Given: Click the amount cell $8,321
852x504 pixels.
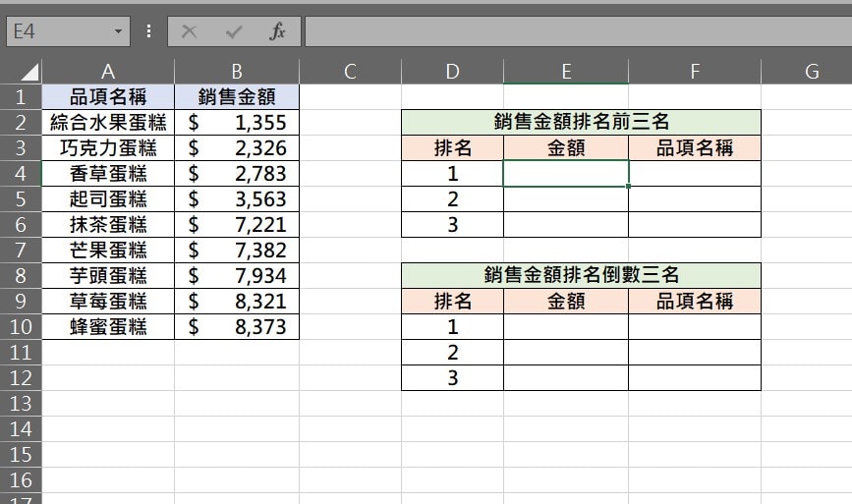Looking at the screenshot, I should tap(237, 302).
